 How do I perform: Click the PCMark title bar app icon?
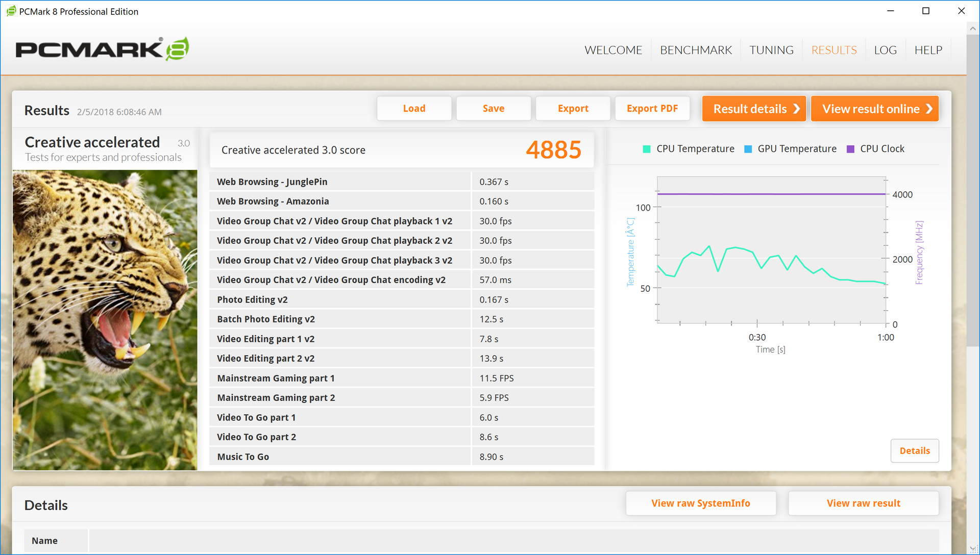tap(11, 11)
